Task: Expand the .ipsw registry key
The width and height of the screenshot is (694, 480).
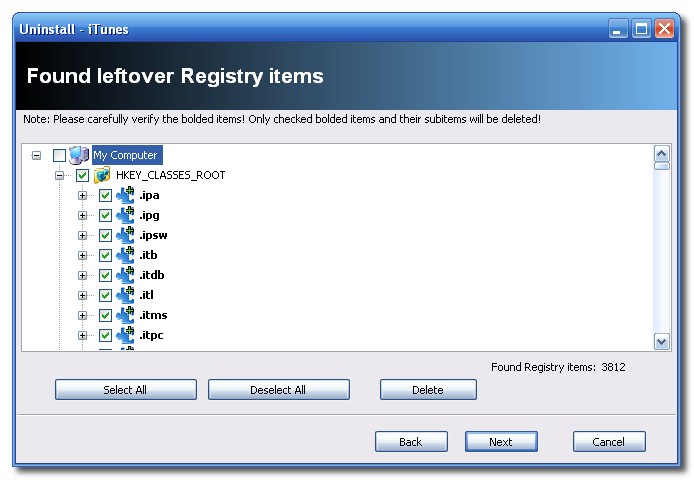Action: pyautogui.click(x=82, y=235)
